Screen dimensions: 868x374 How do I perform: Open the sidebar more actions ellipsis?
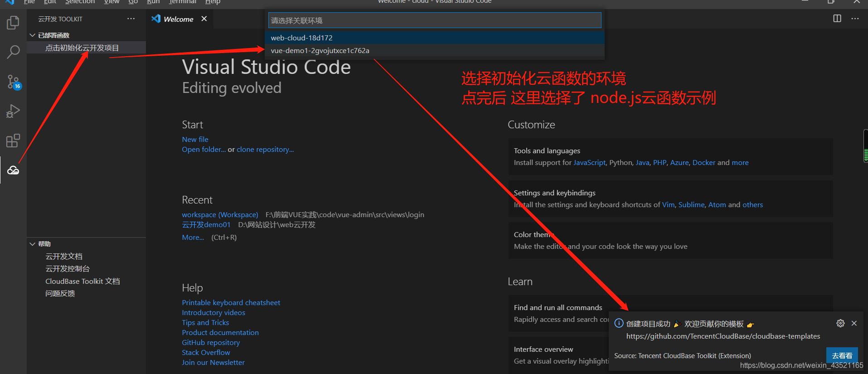click(x=131, y=19)
